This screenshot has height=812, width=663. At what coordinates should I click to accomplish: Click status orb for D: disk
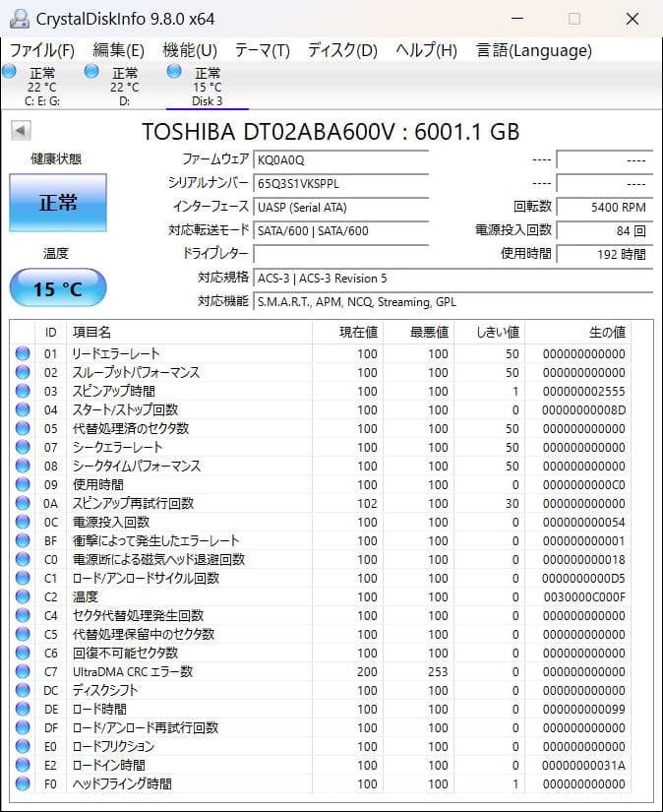click(91, 71)
